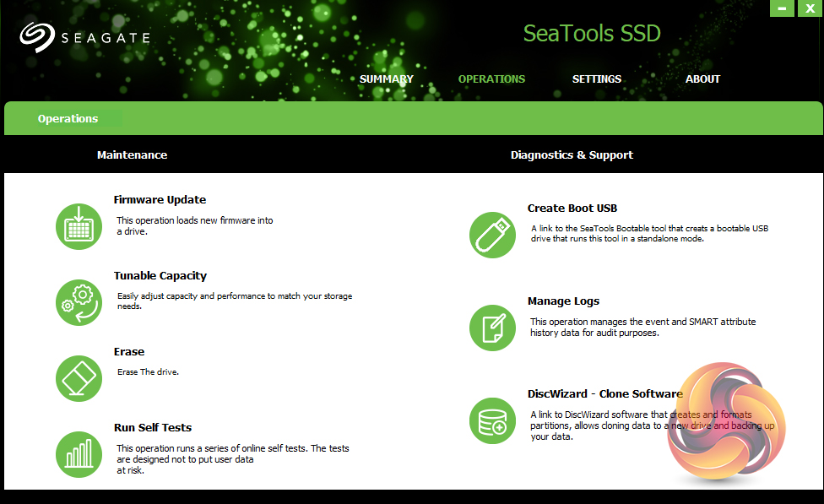This screenshot has width=824, height=504.
Task: Click the SeaTools SSD title text
Action: [x=592, y=34]
